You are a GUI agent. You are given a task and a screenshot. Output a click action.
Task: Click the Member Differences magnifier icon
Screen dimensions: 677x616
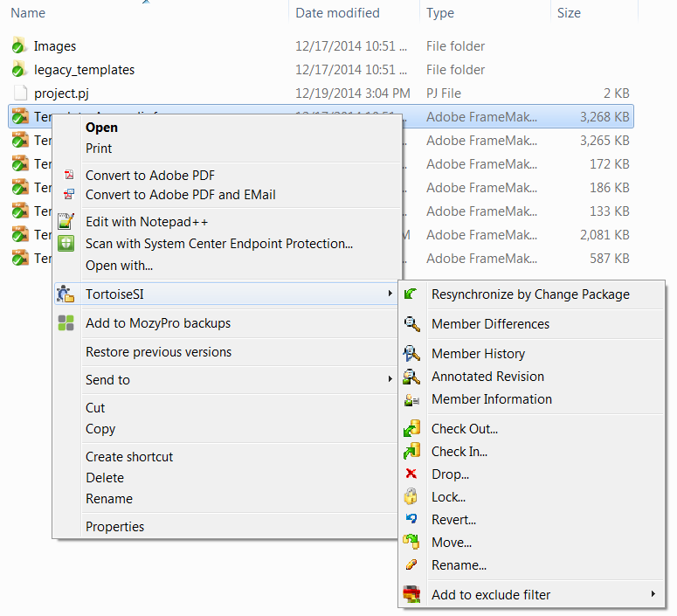point(411,324)
